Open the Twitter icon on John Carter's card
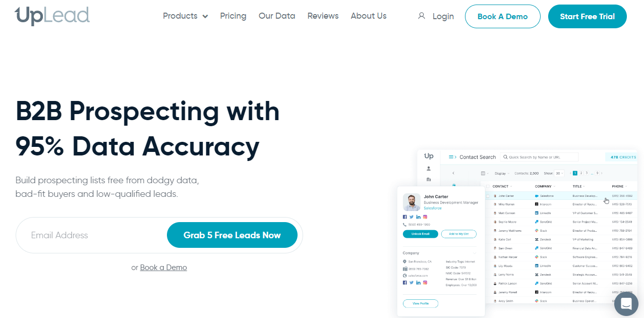This screenshot has height=318, width=644. coord(412,217)
